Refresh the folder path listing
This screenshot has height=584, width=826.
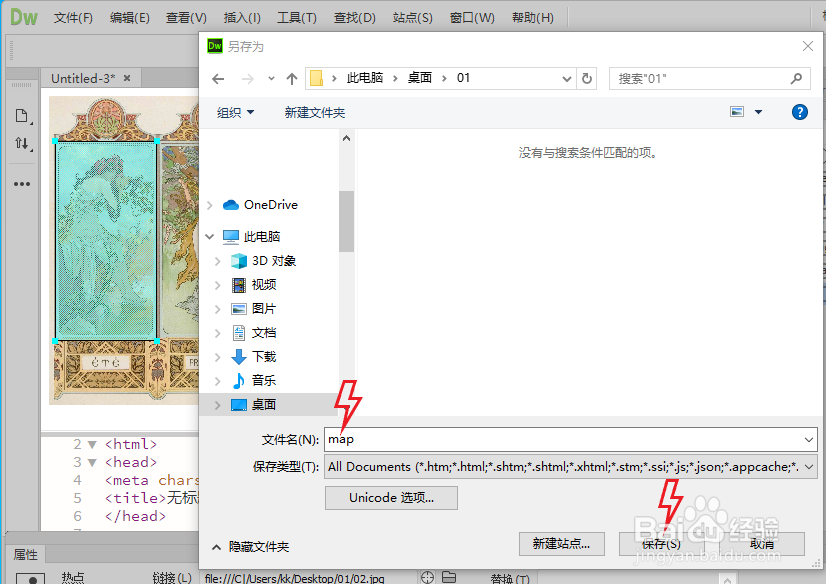587,79
